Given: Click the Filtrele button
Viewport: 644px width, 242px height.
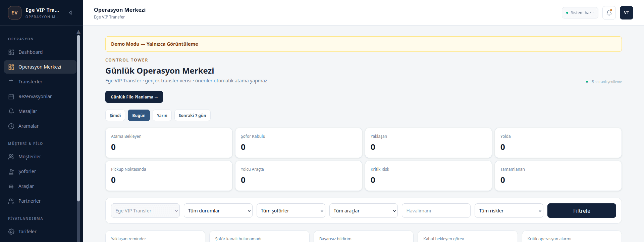Looking at the screenshot, I should [582, 211].
